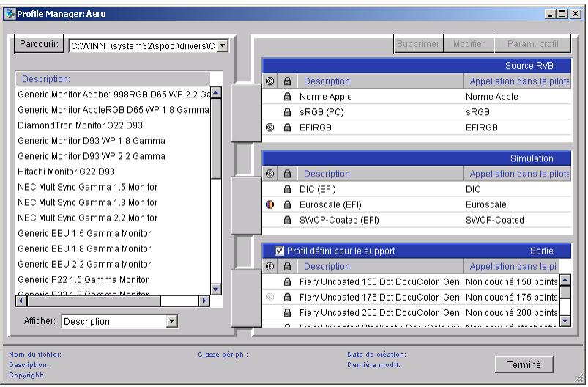Click the target icon in the Simulation header
This screenshot has height=387, width=588.
tap(269, 174)
